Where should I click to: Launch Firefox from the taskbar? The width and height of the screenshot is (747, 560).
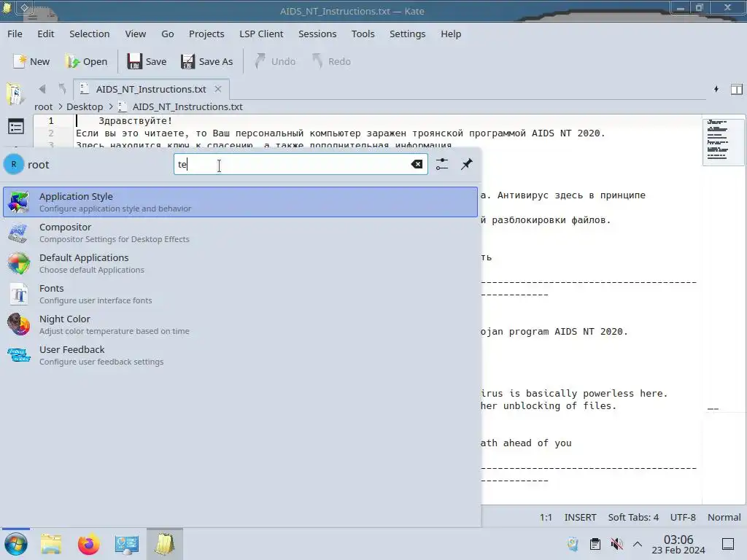[88, 544]
